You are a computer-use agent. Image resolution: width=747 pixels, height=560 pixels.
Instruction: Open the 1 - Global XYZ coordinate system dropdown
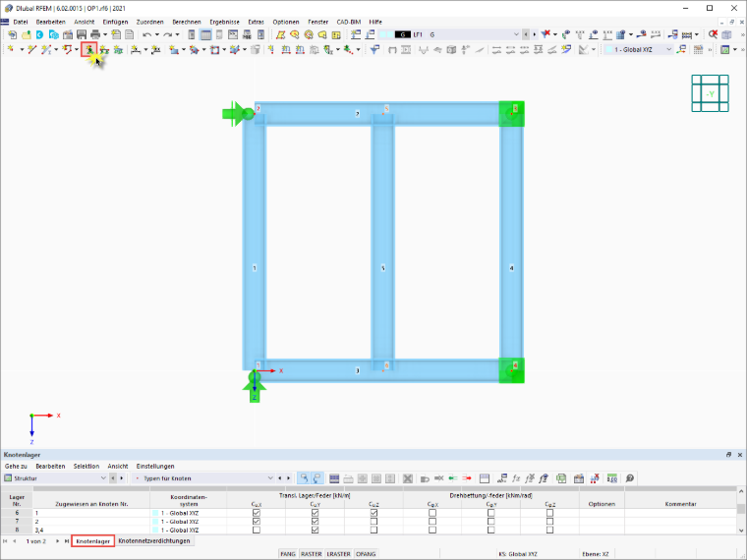669,49
